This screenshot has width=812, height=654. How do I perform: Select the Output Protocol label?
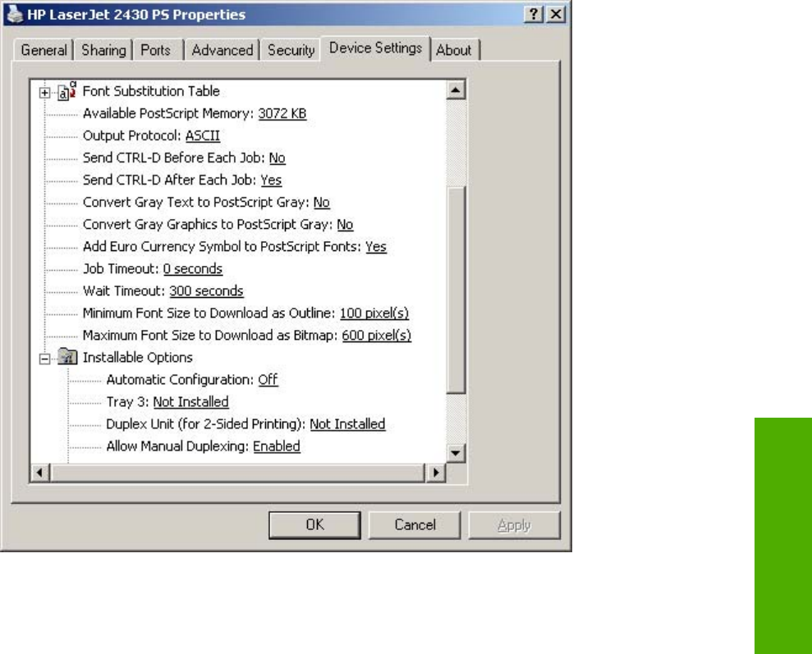[x=132, y=135]
